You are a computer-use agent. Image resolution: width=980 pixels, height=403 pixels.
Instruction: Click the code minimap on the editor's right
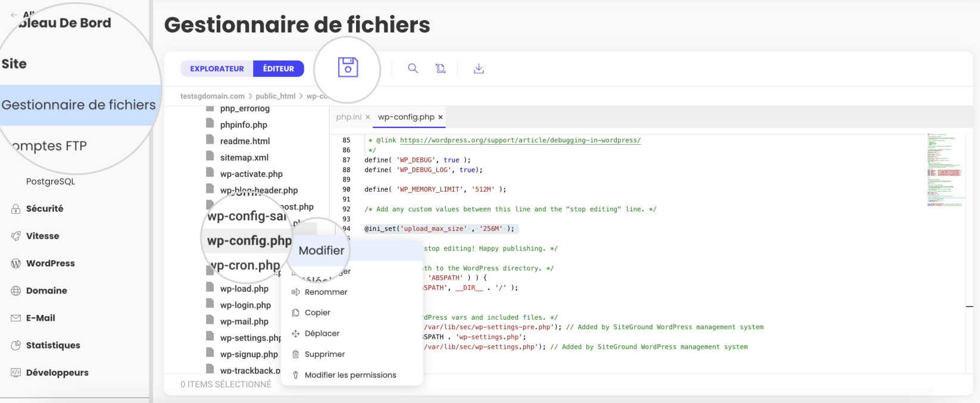[945, 170]
